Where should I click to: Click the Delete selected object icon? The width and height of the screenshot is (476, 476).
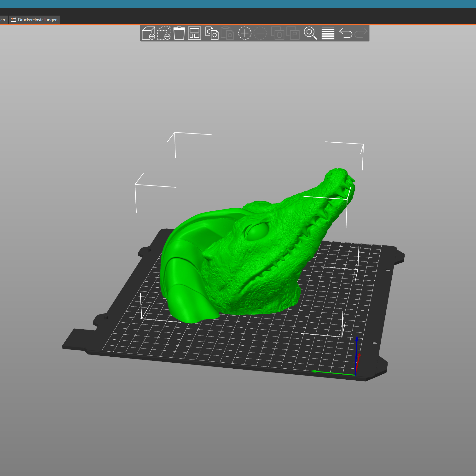[x=164, y=33]
